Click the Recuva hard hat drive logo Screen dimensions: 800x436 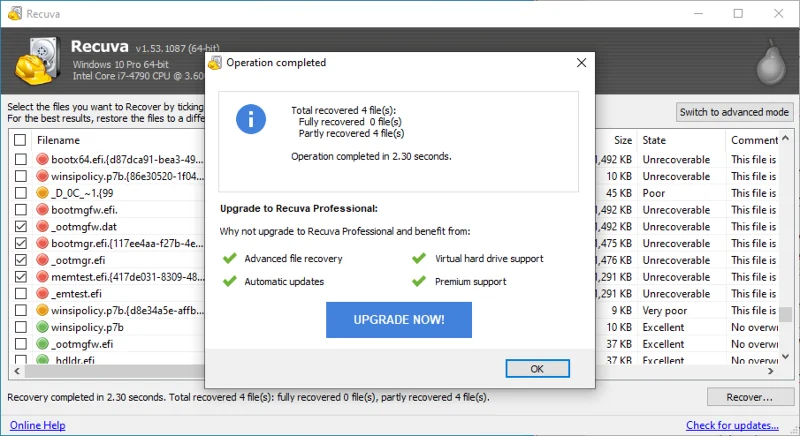[38, 60]
